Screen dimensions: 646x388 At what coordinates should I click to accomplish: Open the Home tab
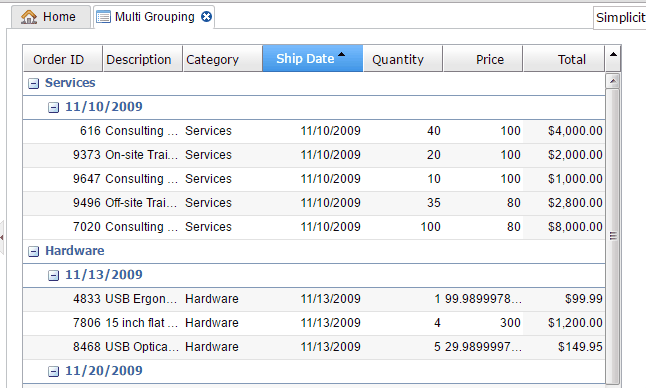tap(51, 17)
